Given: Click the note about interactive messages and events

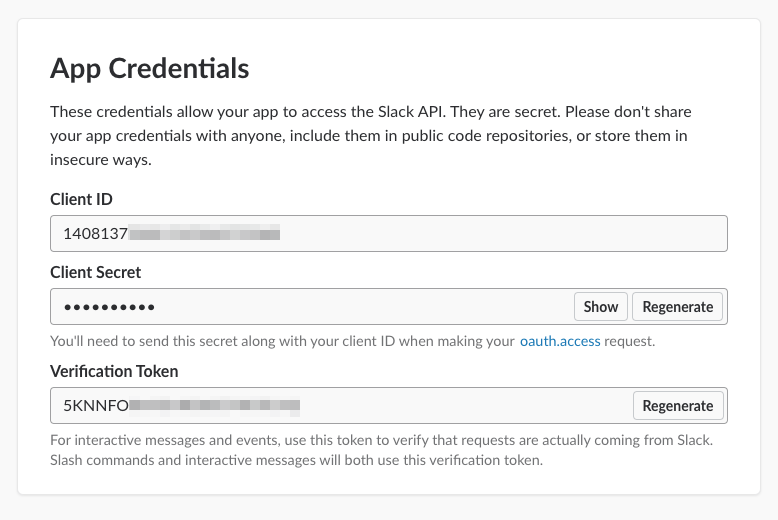Looking at the screenshot, I should click(380, 441).
